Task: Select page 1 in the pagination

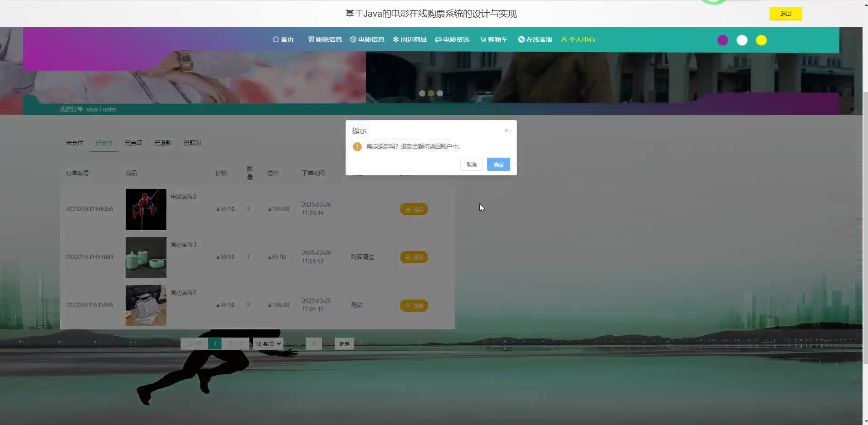Action: click(215, 344)
